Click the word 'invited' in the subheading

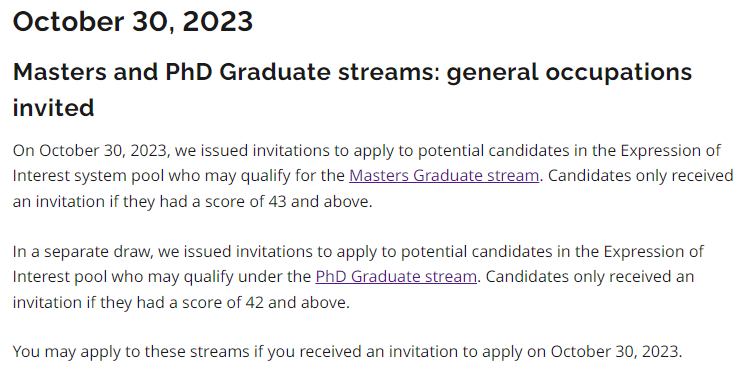[x=53, y=108]
